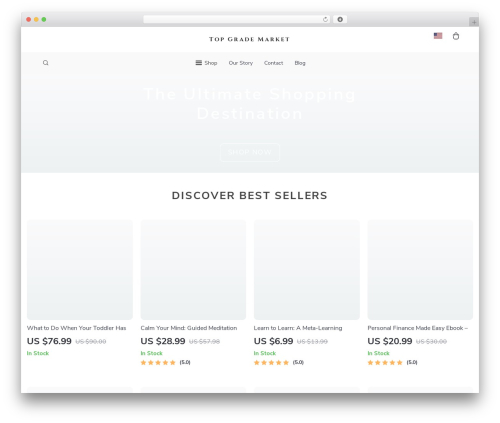500x423 pixels.
Task: Click the Shop Now button
Action: click(250, 152)
